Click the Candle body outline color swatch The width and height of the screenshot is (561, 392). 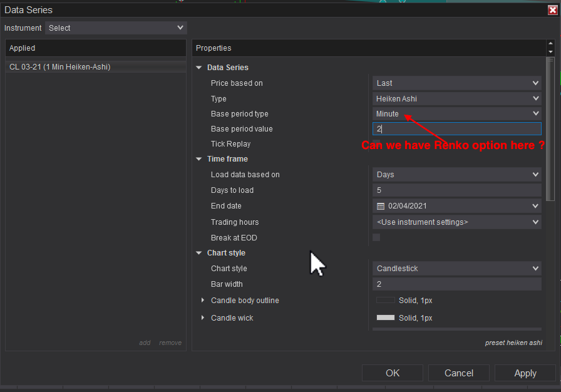pos(386,300)
